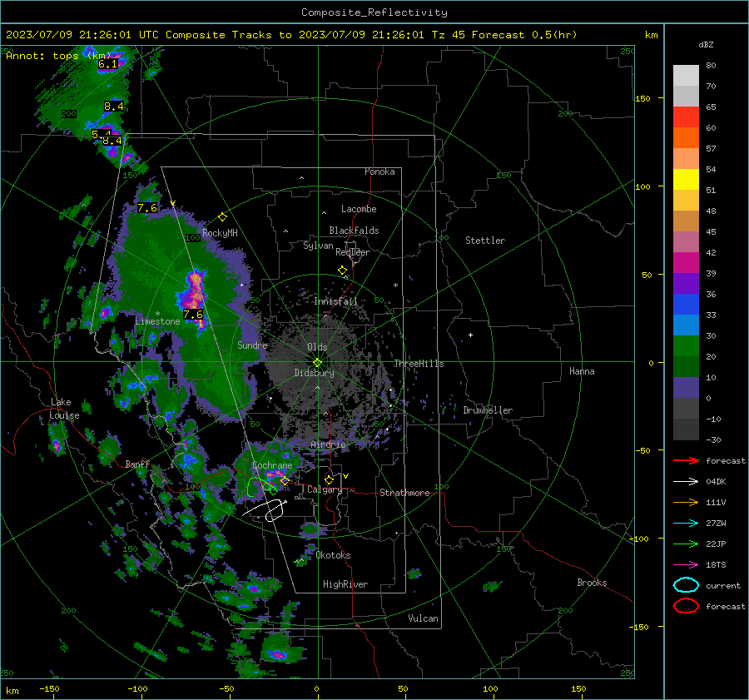Click the RockyMH label
749x700 pixels.
pyautogui.click(x=220, y=233)
